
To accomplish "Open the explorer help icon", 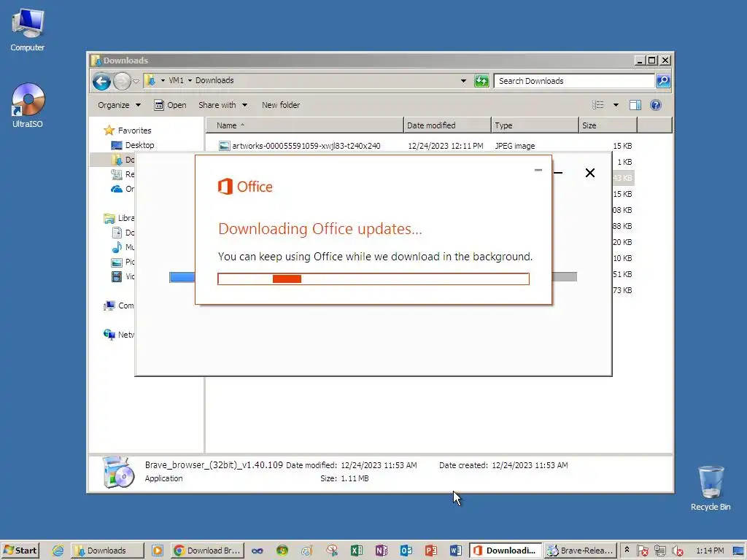I will click(656, 105).
